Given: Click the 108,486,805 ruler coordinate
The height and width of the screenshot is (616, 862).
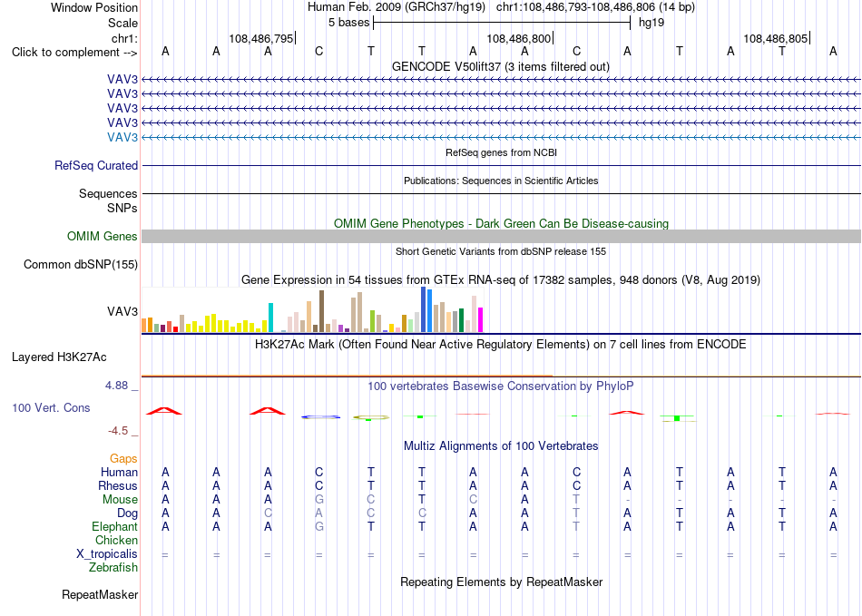Looking at the screenshot, I should (x=776, y=38).
